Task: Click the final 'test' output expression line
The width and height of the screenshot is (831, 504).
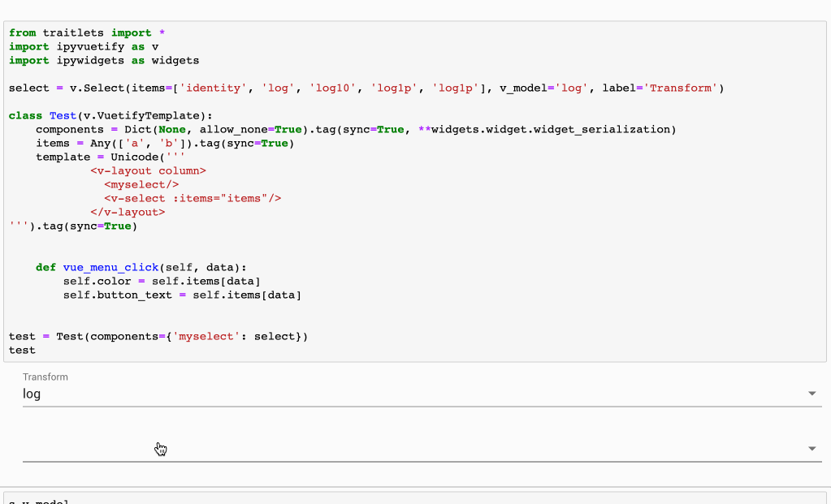Action: pyautogui.click(x=22, y=350)
